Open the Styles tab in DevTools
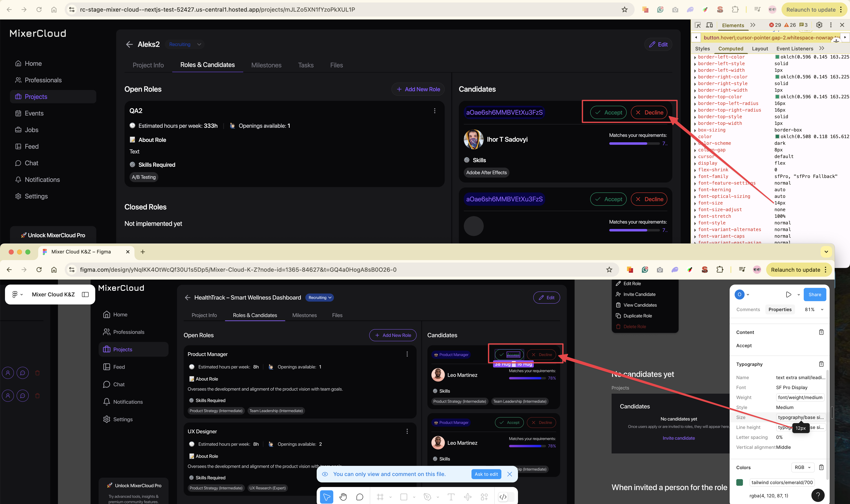Viewport: 850px width, 504px height. tap(702, 49)
